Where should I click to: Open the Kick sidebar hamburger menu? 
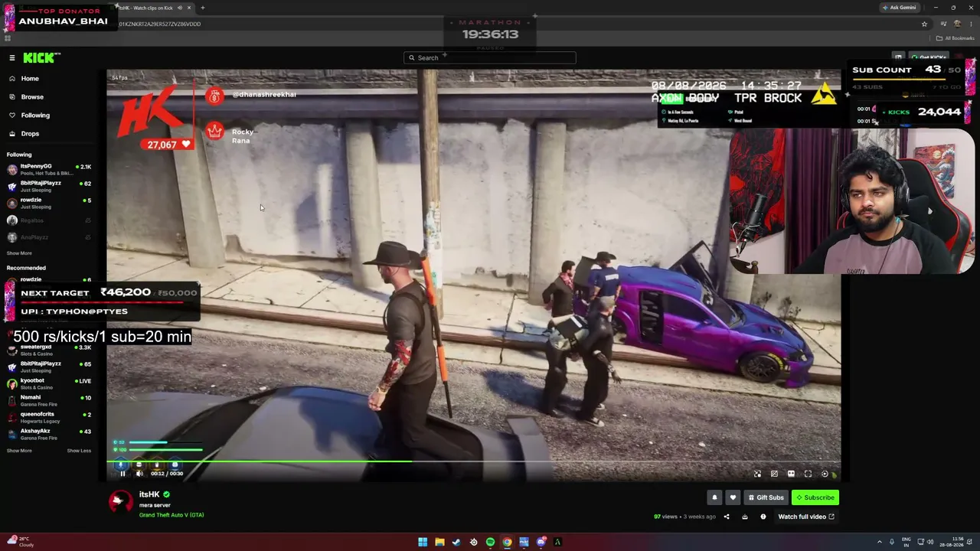click(11, 57)
